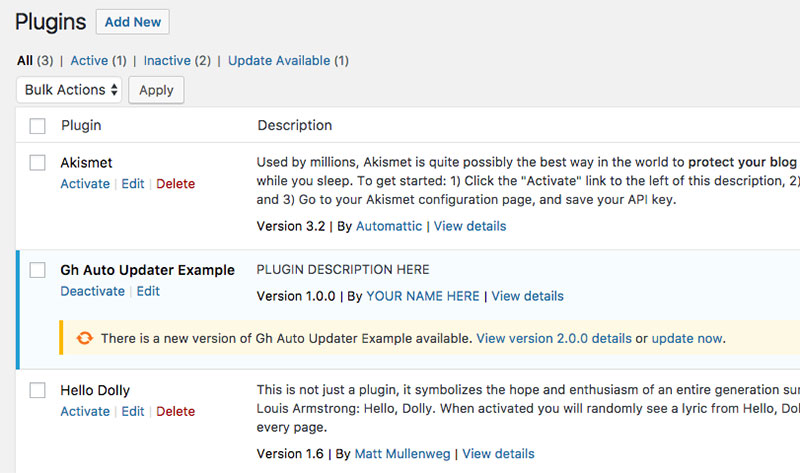View details for Hello Dolly plugin

click(x=498, y=454)
